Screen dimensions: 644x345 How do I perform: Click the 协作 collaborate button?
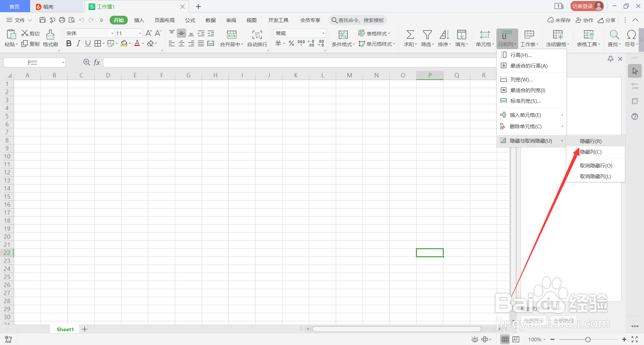(584, 20)
